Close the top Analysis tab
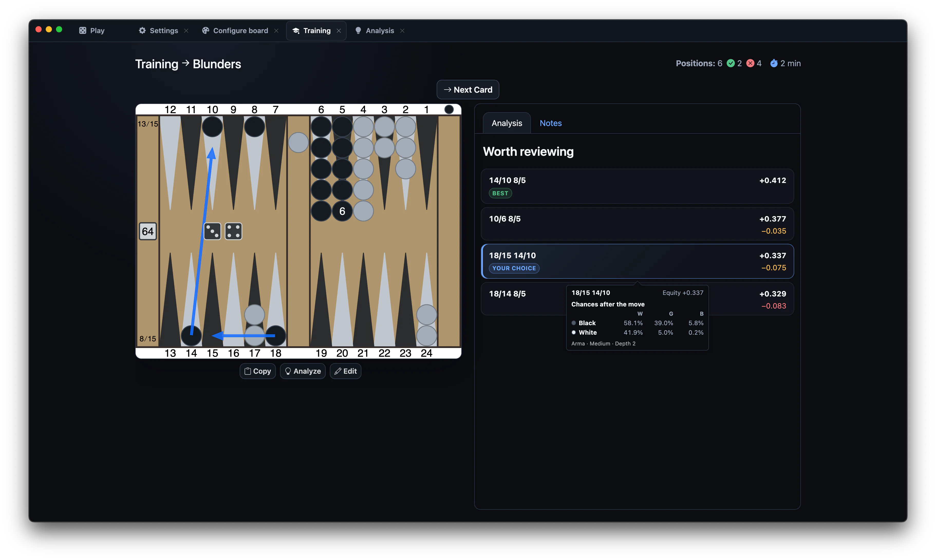936x560 pixels. point(402,31)
